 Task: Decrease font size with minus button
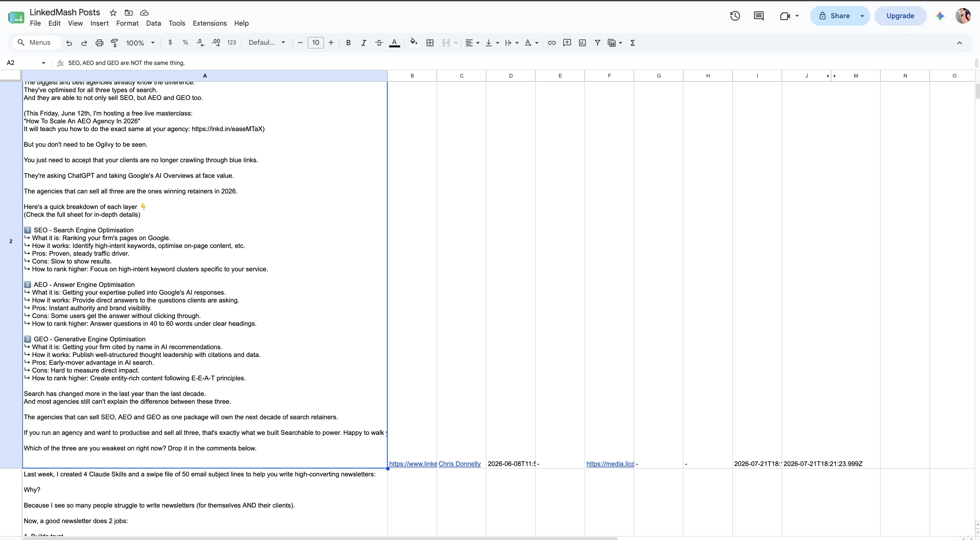click(x=300, y=43)
